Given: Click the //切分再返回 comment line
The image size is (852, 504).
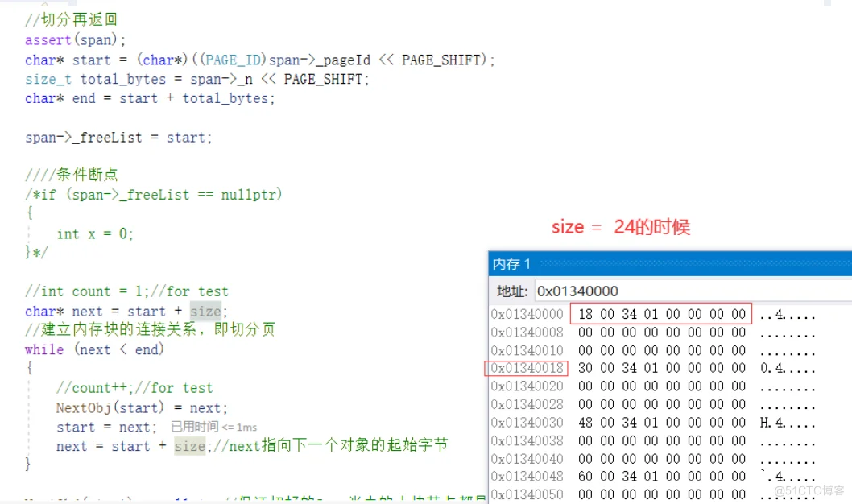Looking at the screenshot, I should (x=71, y=19).
